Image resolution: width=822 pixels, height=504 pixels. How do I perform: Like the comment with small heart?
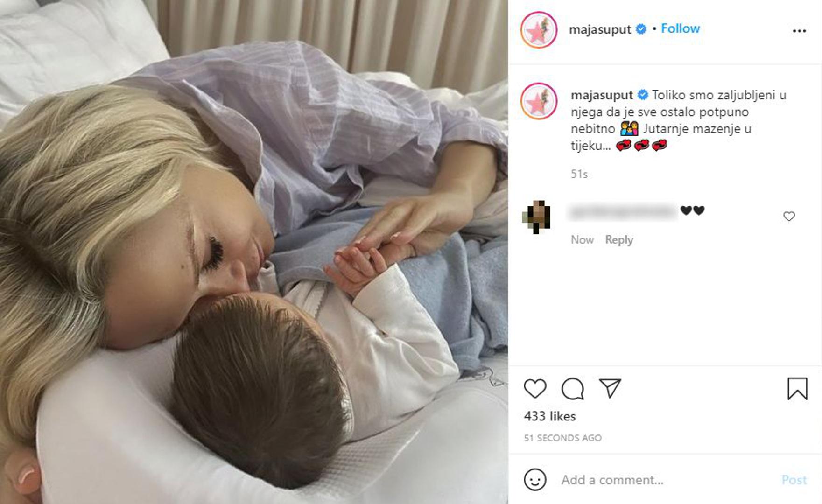[789, 217]
